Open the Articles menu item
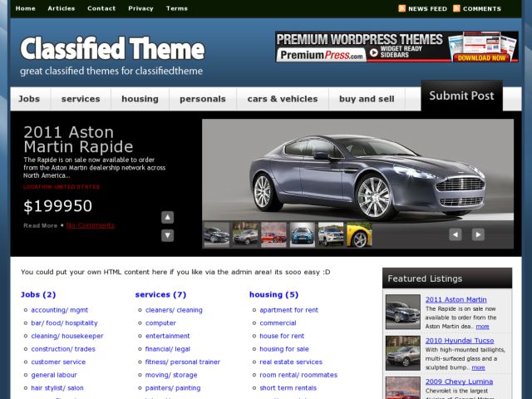Viewport: 532px width, 399px height. pos(62,8)
